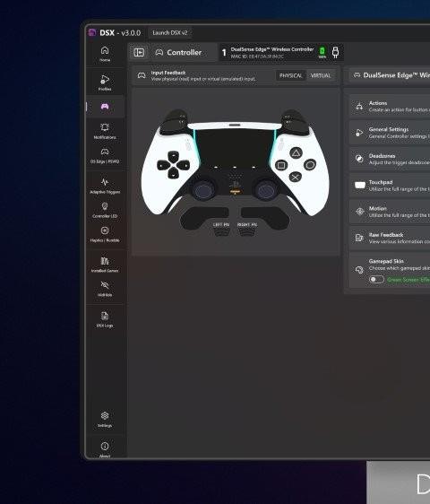
Task: Open the Controller LED sidebar page
Action: [105, 210]
